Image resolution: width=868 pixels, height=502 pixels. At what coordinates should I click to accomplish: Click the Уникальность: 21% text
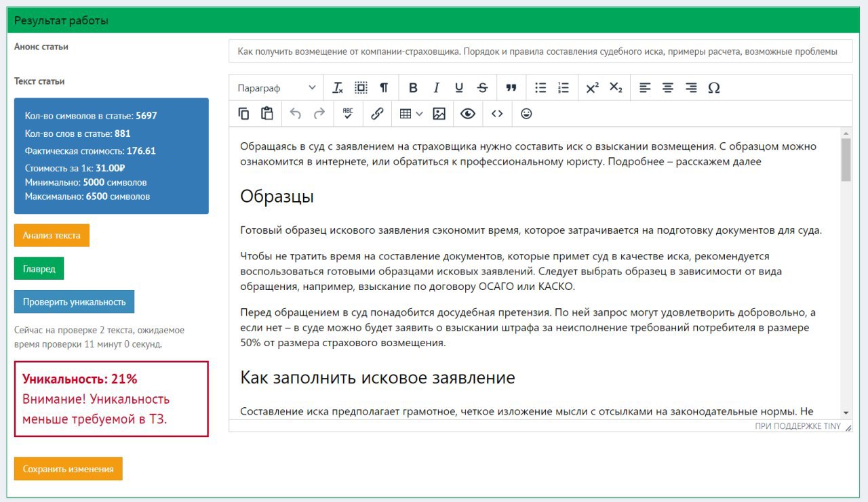80,379
